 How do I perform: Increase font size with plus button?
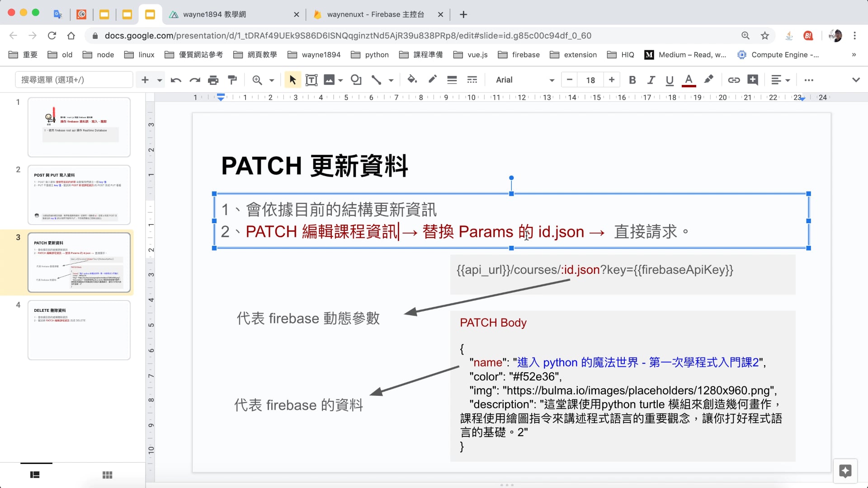click(x=612, y=80)
